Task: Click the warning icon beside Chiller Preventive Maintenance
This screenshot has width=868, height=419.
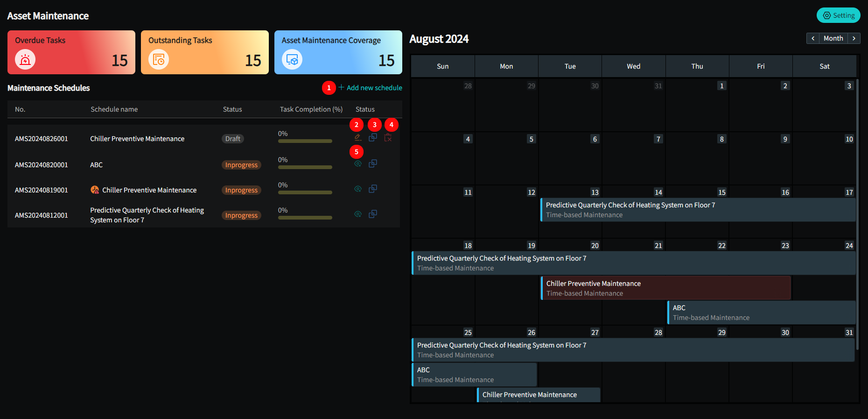Action: 95,190
